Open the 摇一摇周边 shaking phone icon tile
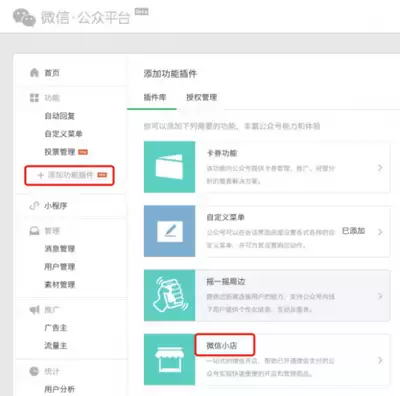 click(x=169, y=295)
